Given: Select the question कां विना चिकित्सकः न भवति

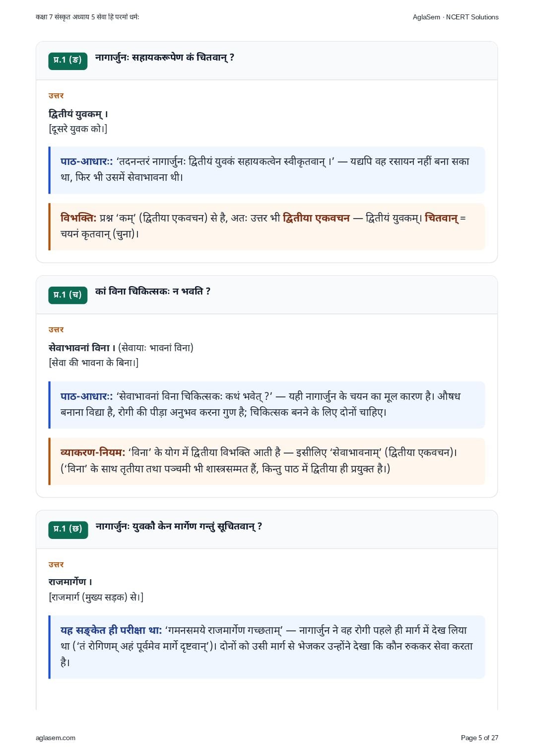Looking at the screenshot, I should (153, 292).
